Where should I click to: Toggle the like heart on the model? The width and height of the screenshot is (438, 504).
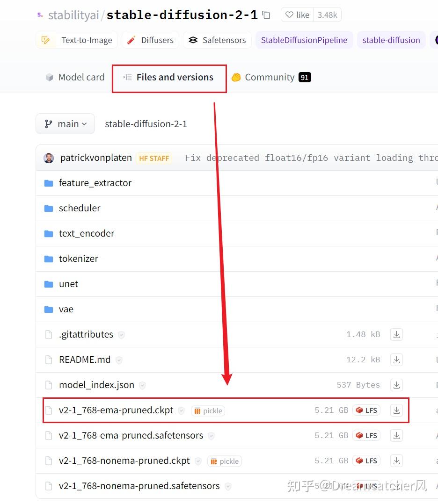pos(297,14)
